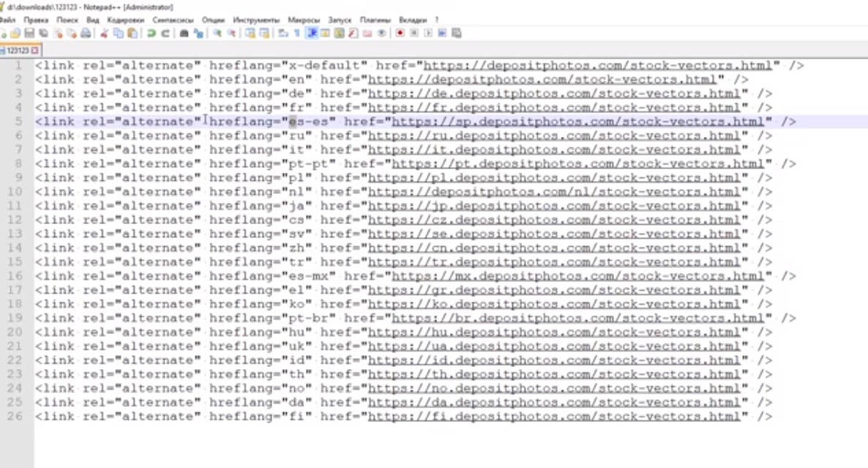
Task: Redo the edit using the Redo icon
Action: [x=165, y=33]
